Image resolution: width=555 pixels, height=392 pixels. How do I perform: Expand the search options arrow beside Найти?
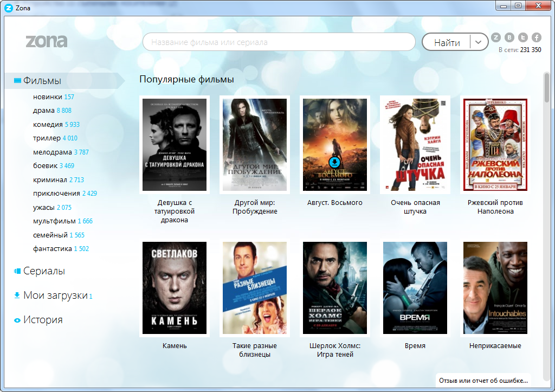tap(478, 42)
